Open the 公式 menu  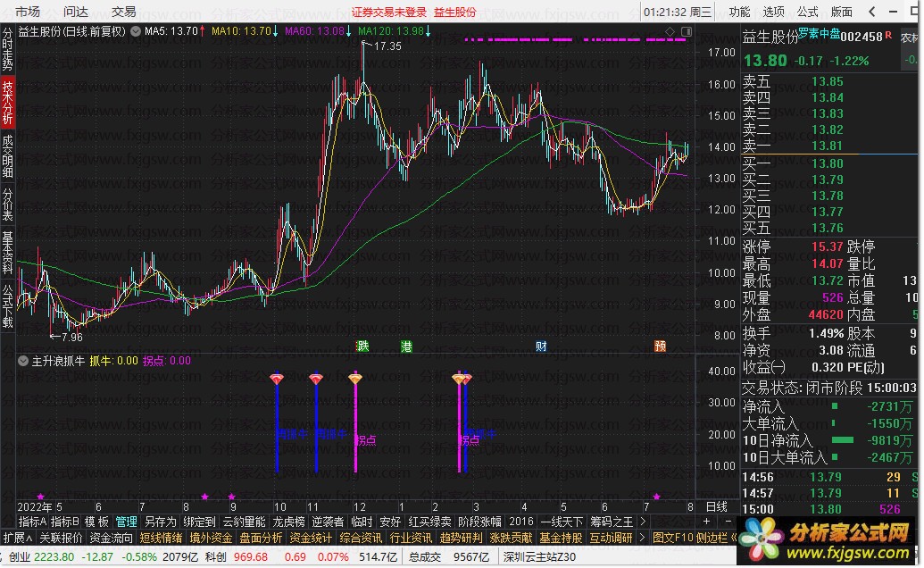808,12
